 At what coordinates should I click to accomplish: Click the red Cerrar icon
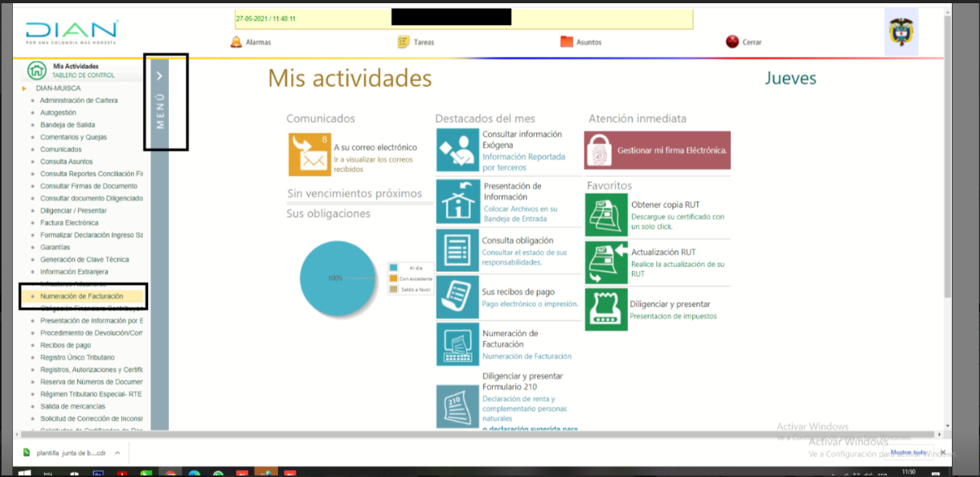coord(732,42)
